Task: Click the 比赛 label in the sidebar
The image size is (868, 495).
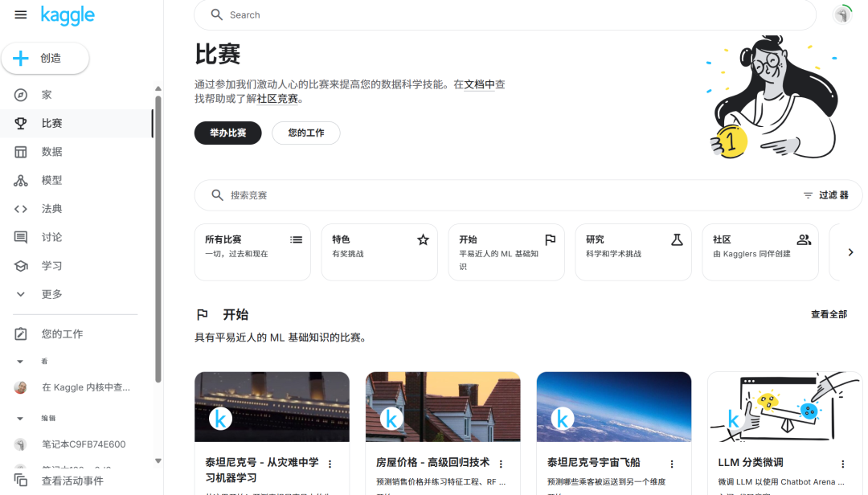Action: tap(51, 124)
